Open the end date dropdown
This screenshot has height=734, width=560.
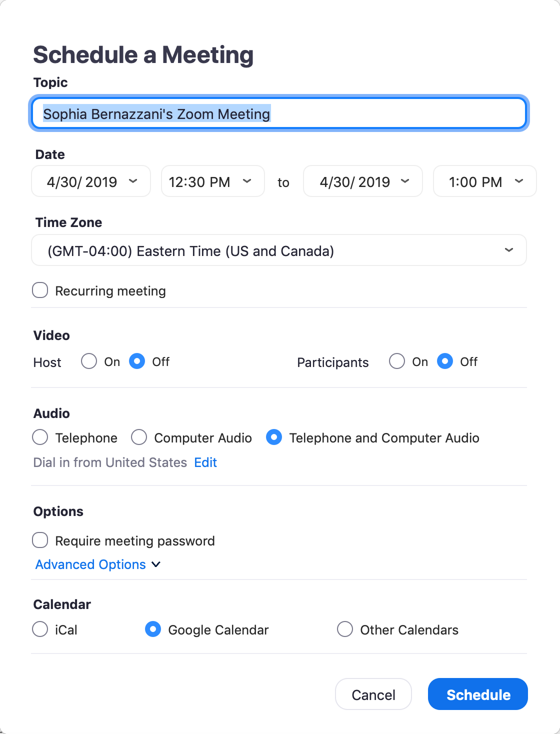[363, 181]
